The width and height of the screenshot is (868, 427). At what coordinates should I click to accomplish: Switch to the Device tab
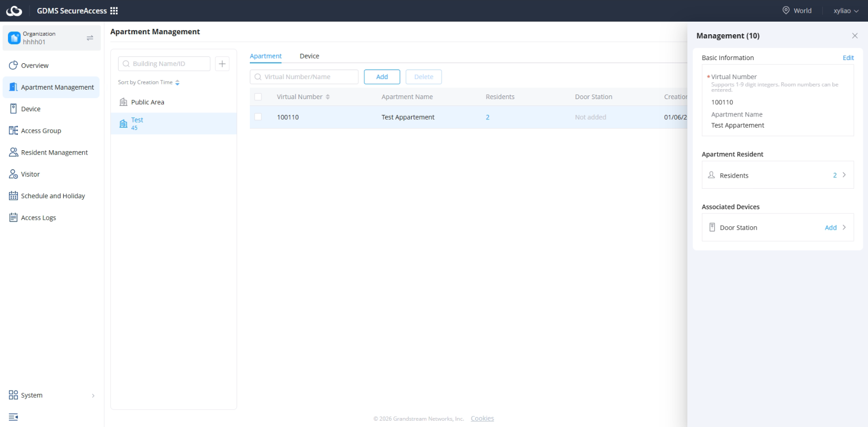309,56
